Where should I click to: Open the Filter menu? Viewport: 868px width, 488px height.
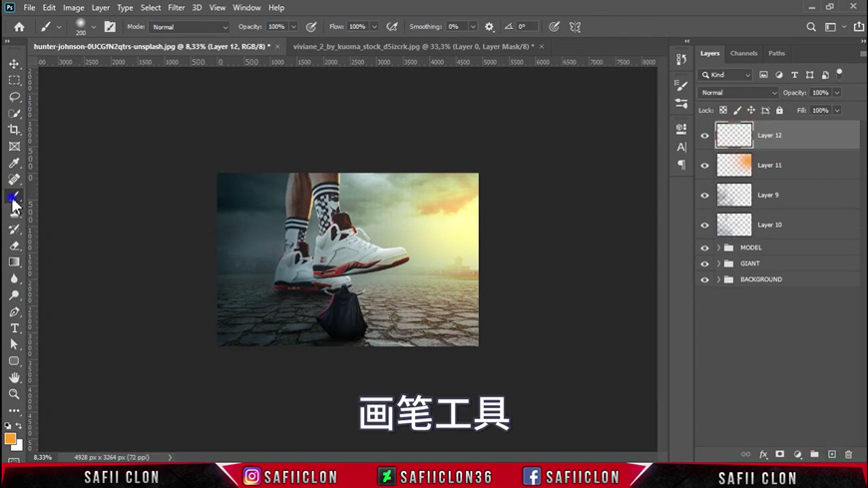point(176,8)
